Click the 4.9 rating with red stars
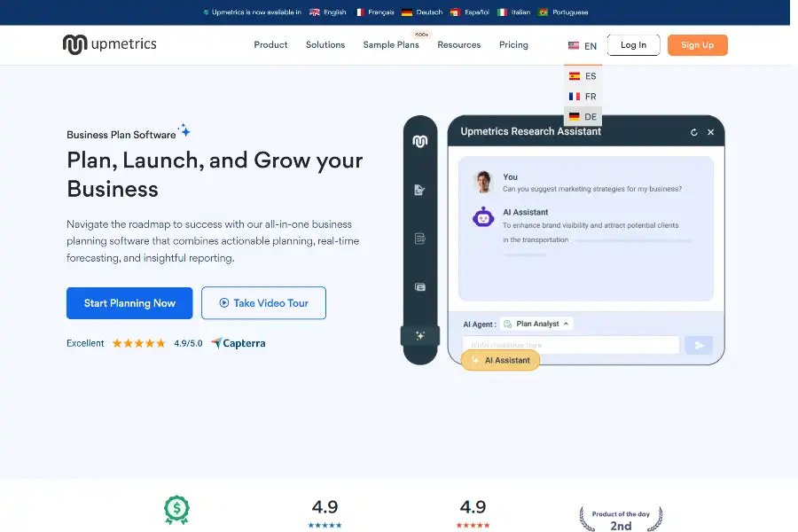 tap(473, 513)
